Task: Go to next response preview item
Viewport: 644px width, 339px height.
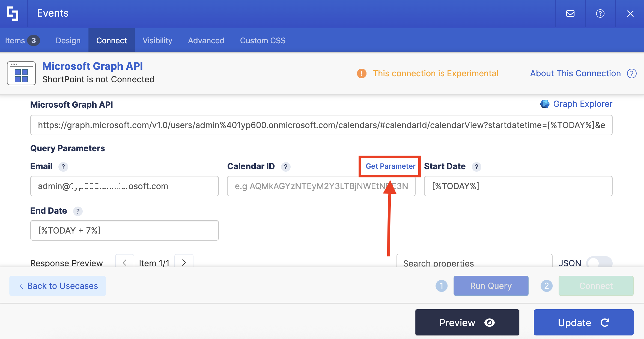Action: (184, 262)
